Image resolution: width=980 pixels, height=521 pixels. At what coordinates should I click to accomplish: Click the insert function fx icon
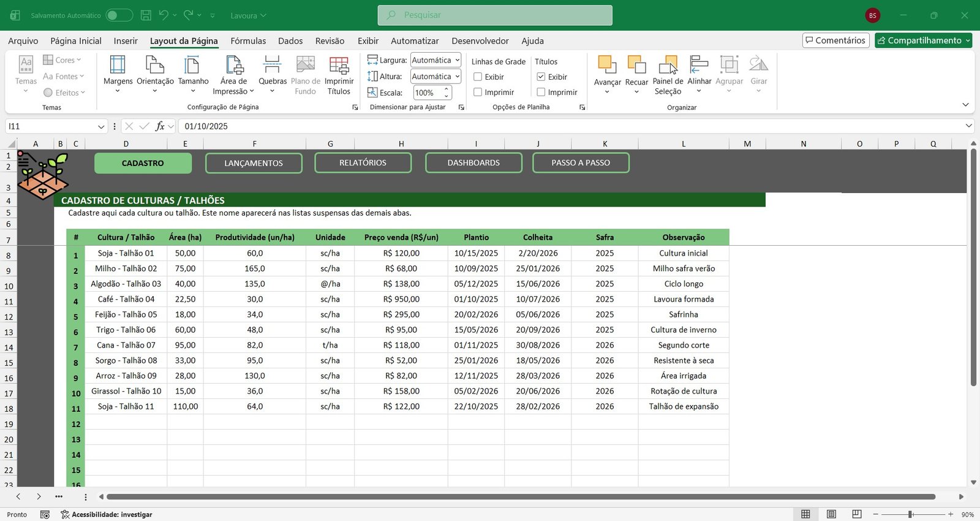[160, 126]
